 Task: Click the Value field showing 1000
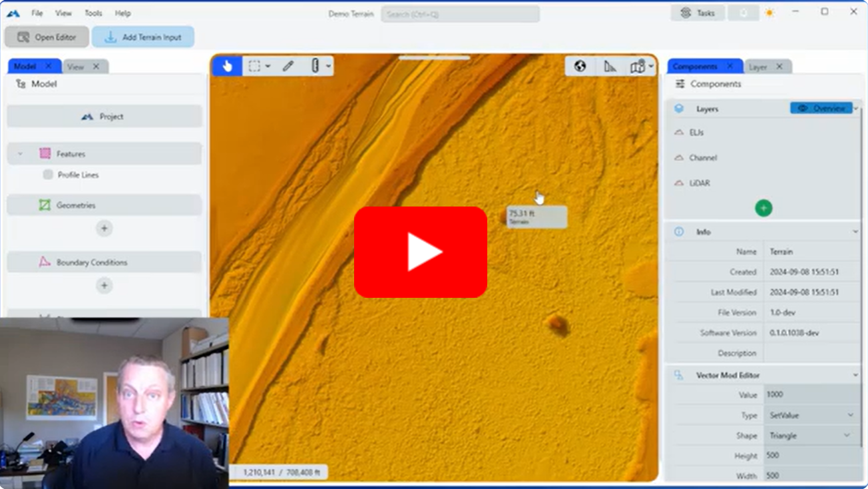[x=811, y=394]
